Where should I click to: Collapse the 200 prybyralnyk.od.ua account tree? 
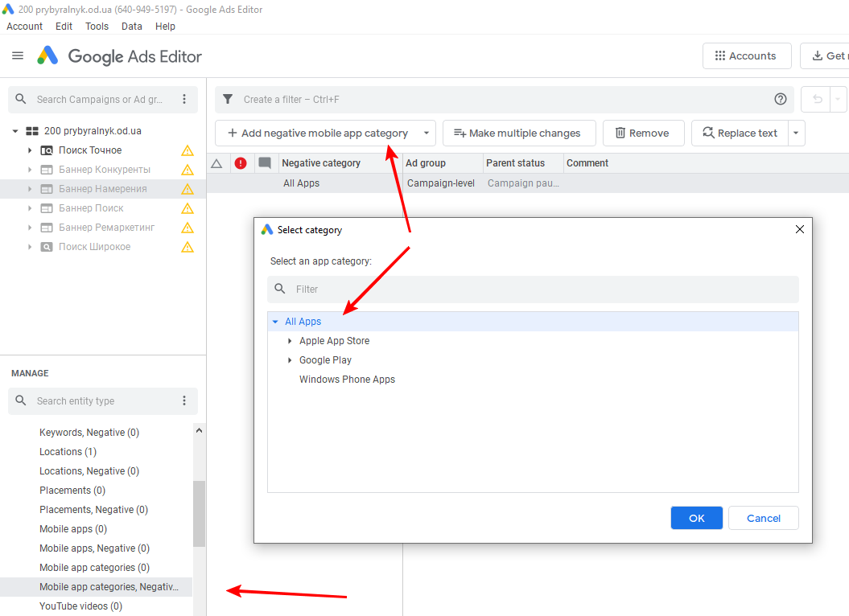click(x=15, y=131)
